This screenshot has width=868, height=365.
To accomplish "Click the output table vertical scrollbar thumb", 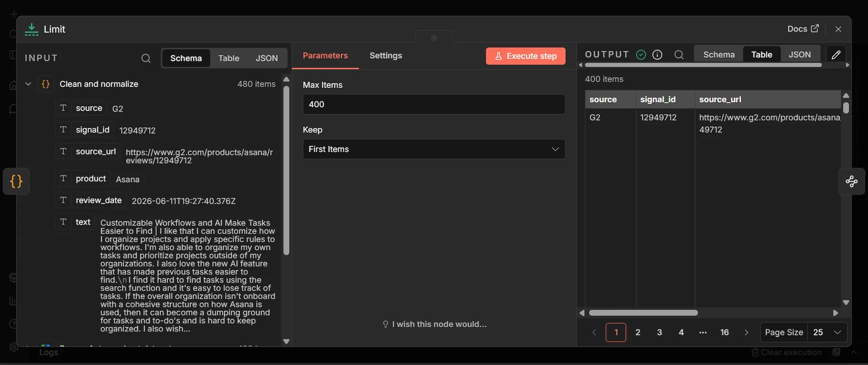I will tap(846, 108).
